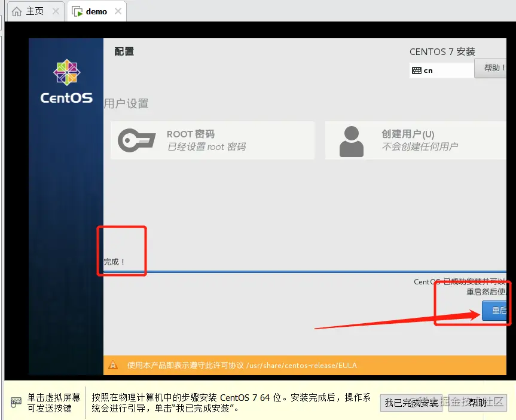Image resolution: width=516 pixels, height=420 pixels.
Task: Click the 单击虚拟屏幕可发送按键 text
Action: (x=54, y=403)
